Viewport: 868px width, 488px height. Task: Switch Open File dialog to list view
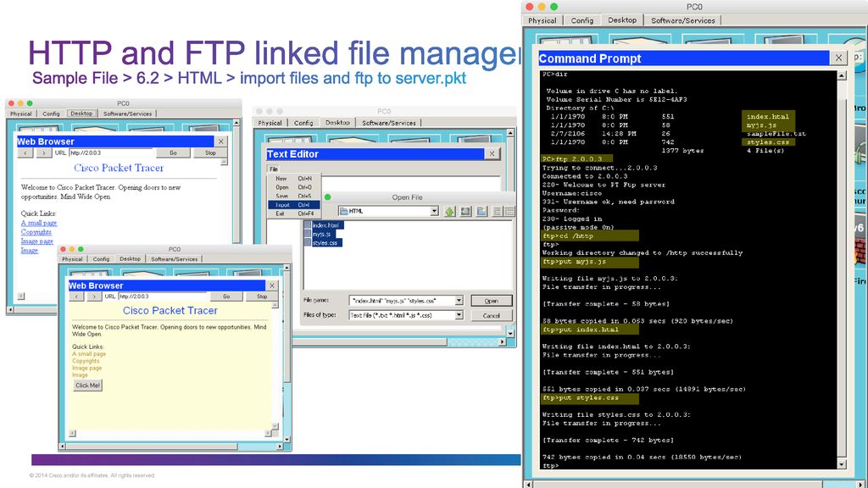click(497, 211)
